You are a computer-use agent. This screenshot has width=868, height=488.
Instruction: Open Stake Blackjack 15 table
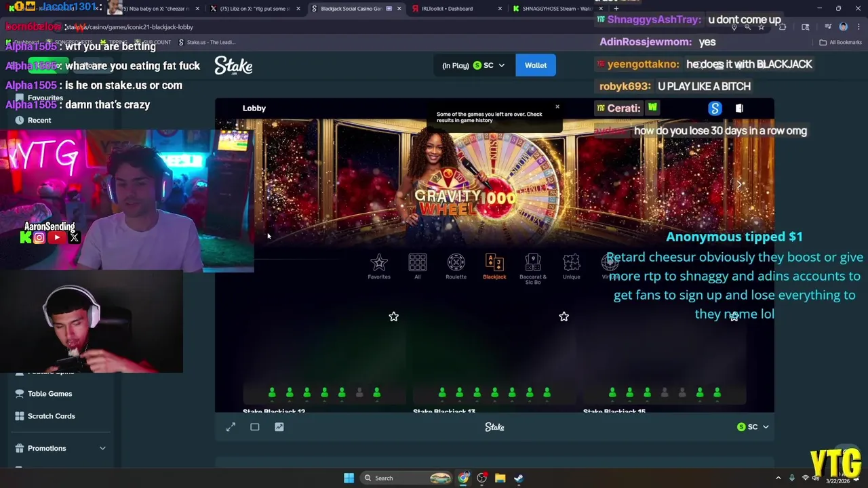click(x=665, y=359)
